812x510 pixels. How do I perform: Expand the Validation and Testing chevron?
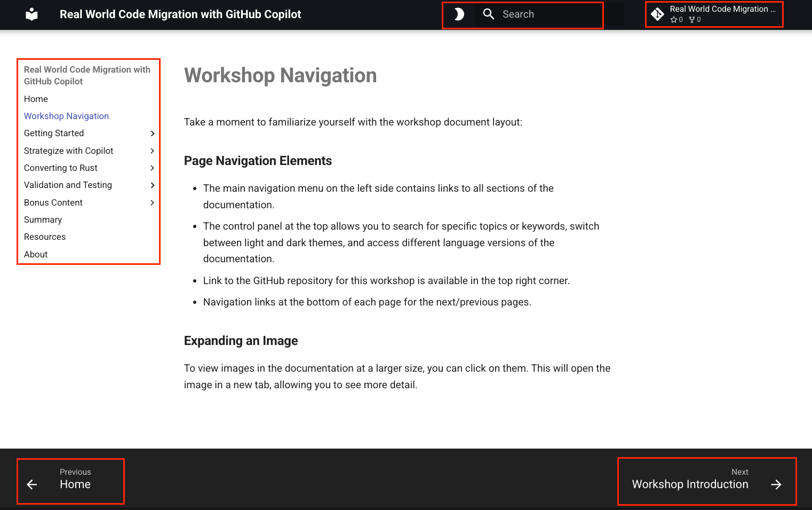click(152, 185)
